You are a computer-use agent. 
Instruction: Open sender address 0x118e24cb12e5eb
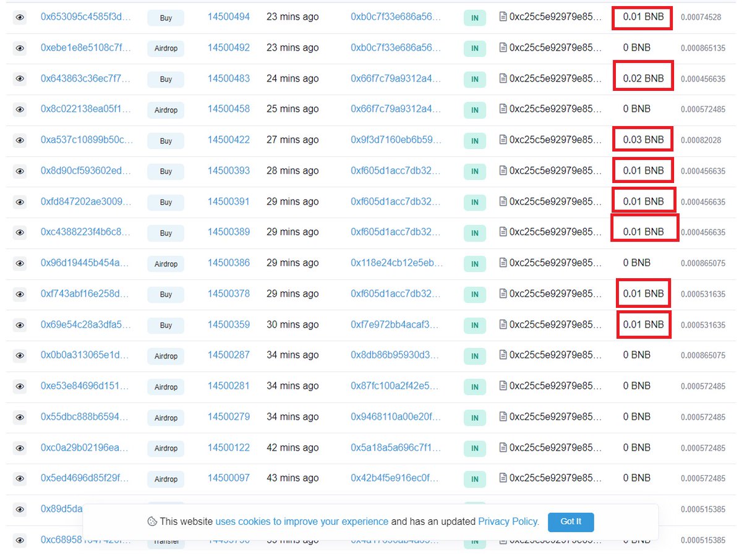click(x=397, y=263)
